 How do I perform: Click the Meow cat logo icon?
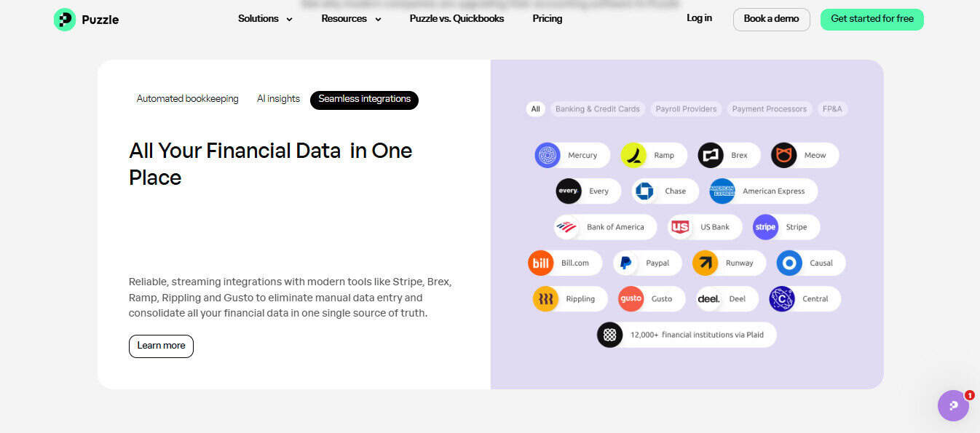(784, 155)
